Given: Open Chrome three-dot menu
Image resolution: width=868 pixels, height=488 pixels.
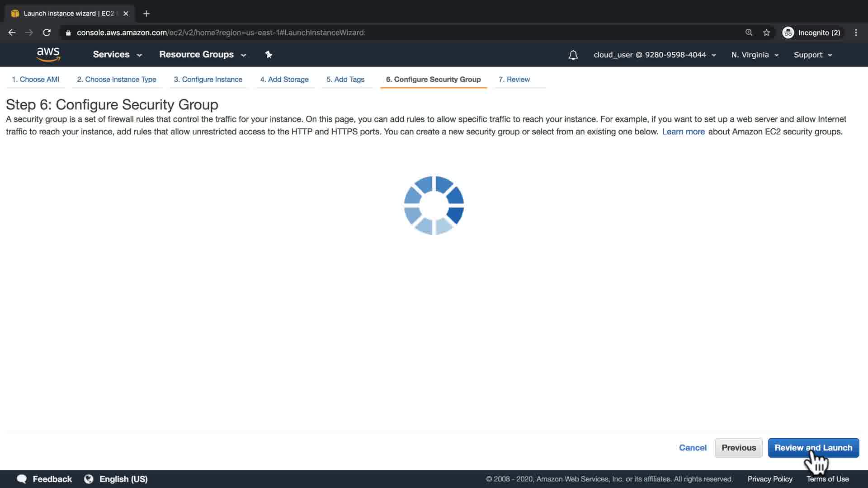Looking at the screenshot, I should pos(856,33).
